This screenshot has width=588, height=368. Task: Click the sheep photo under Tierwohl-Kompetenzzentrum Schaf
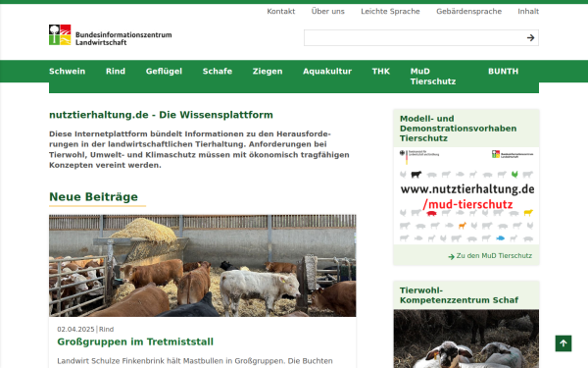[466, 339]
